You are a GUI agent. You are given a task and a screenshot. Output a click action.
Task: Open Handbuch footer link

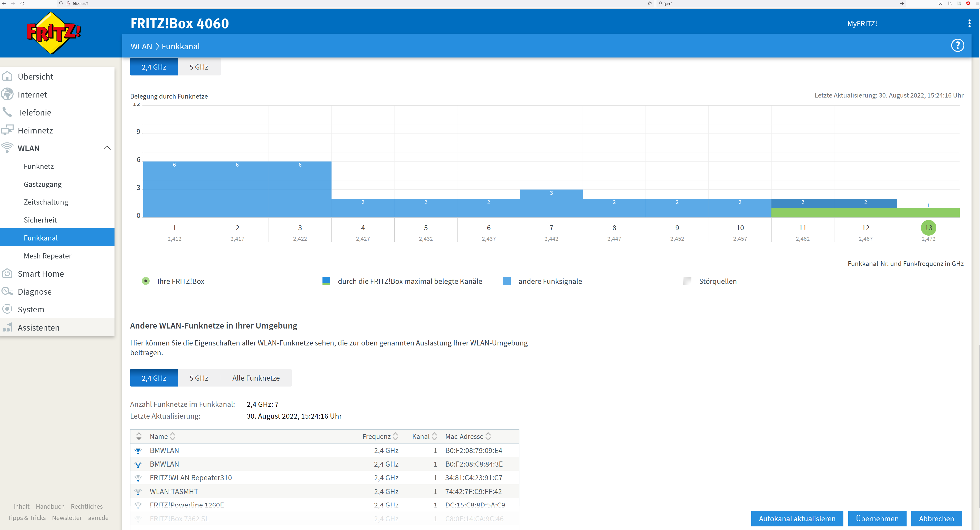(50, 506)
